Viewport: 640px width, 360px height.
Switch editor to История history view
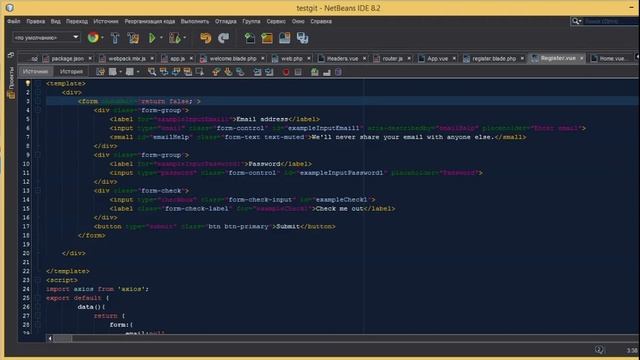71,71
